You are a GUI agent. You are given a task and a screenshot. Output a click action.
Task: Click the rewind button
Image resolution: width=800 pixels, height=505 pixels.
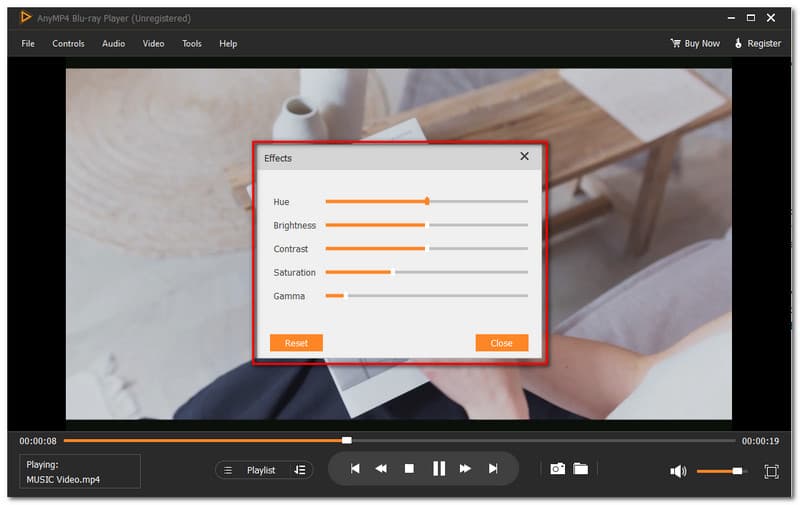pyautogui.click(x=381, y=468)
